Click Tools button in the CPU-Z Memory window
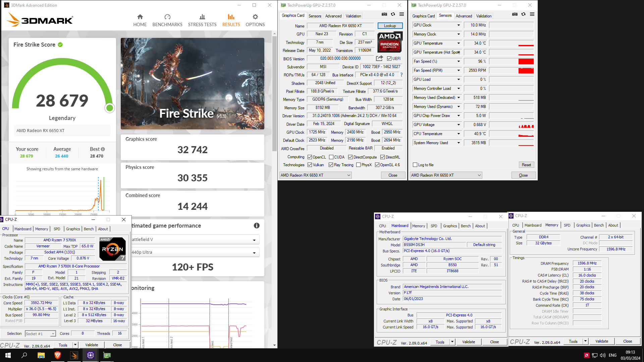Image resolution: width=644 pixels, height=362 pixels. [573, 342]
